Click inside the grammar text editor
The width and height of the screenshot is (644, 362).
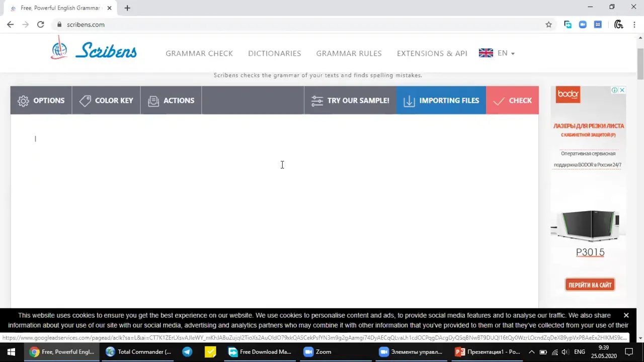click(x=274, y=211)
